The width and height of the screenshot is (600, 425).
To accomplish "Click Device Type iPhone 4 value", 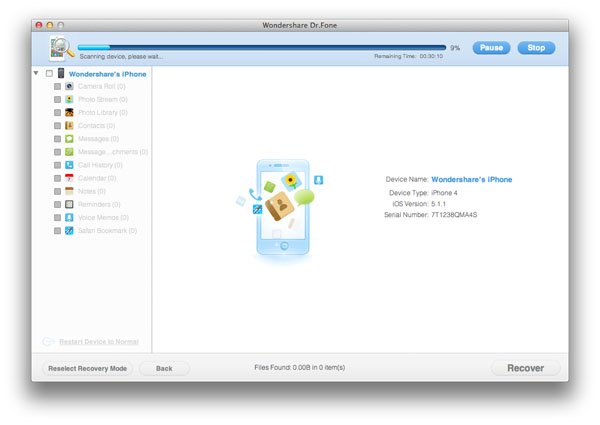I will coord(444,193).
